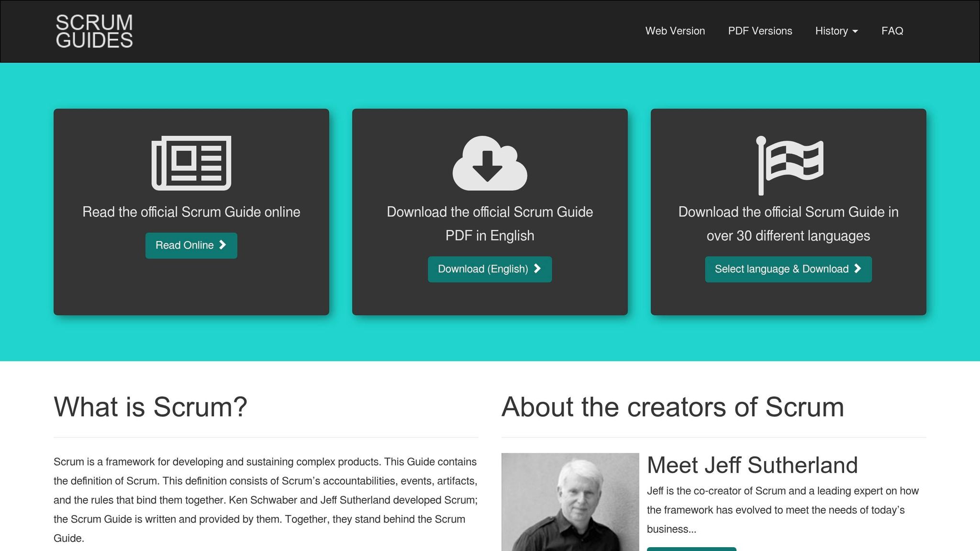Go to PDF Versions page
Viewport: 980px width, 551px height.
point(760,31)
